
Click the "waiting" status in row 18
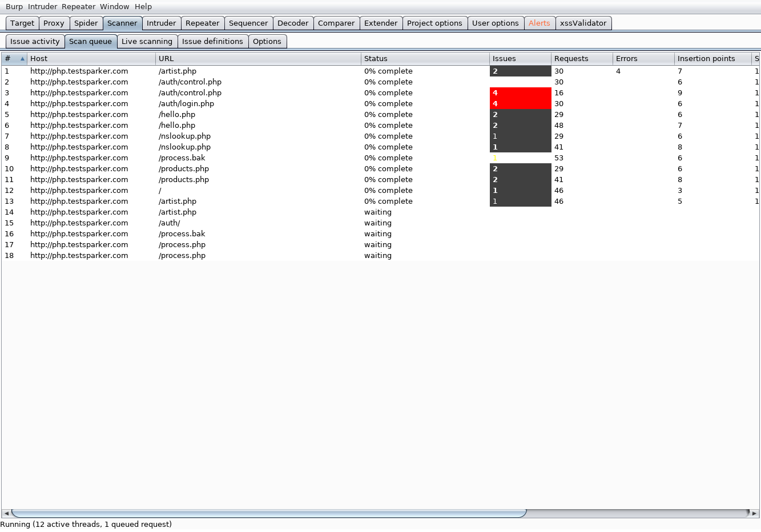coord(378,256)
